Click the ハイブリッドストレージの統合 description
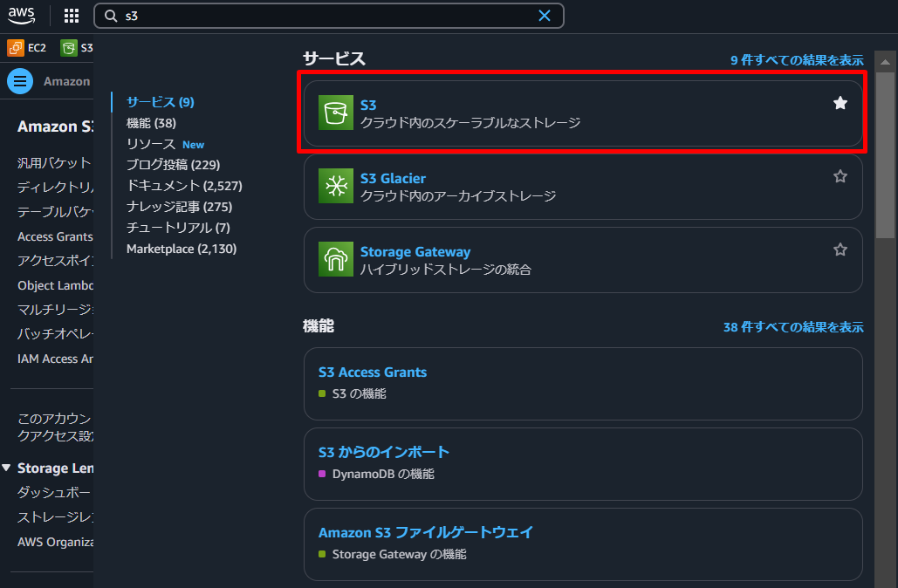Image resolution: width=898 pixels, height=588 pixels. (x=446, y=269)
